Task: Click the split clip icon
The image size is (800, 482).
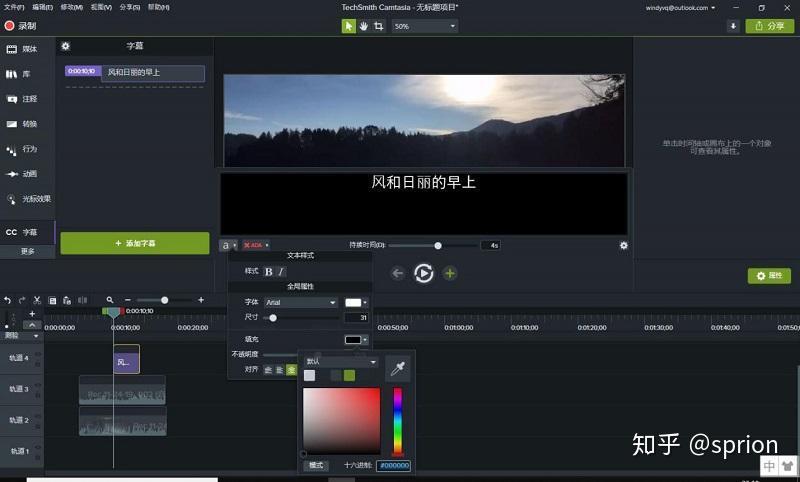Action: (82, 300)
